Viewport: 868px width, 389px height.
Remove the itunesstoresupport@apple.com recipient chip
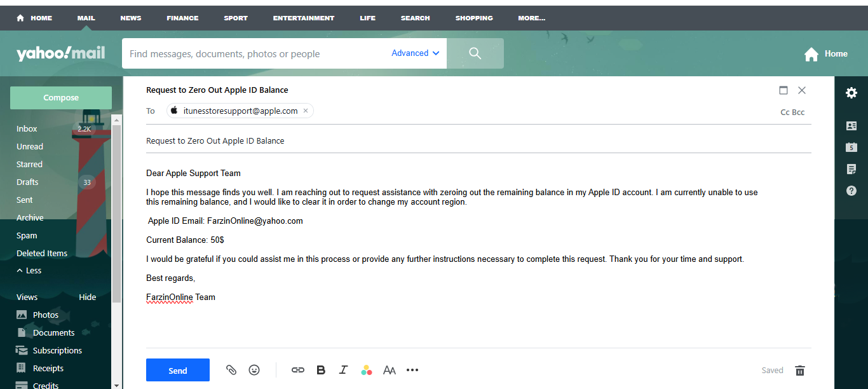coord(305,111)
